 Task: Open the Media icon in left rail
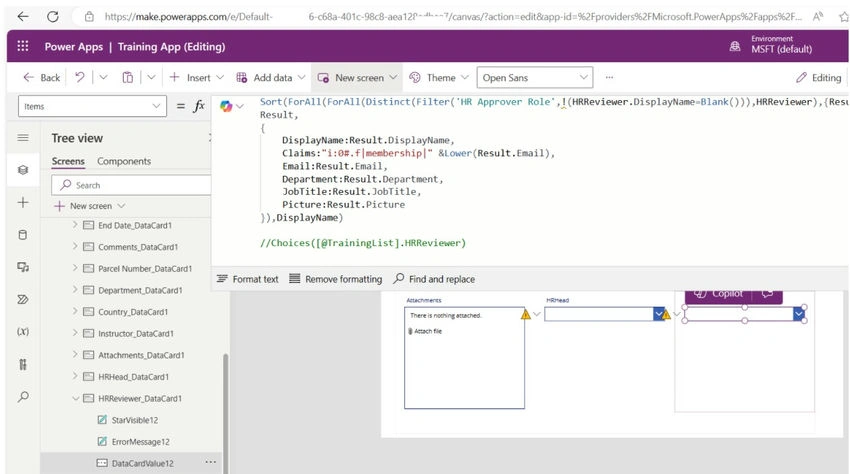coord(23,267)
